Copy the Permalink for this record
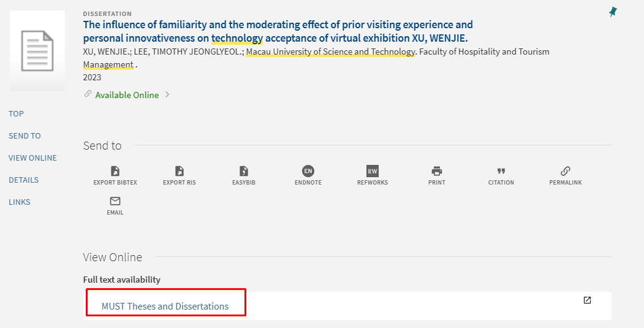This screenshot has width=644, height=328. tap(565, 172)
